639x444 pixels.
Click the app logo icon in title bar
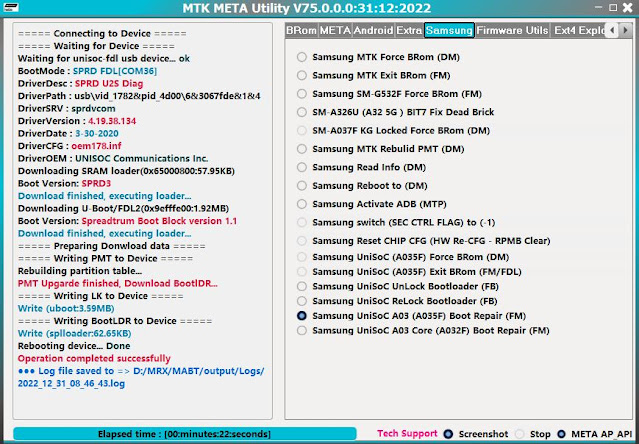(x=10, y=7)
